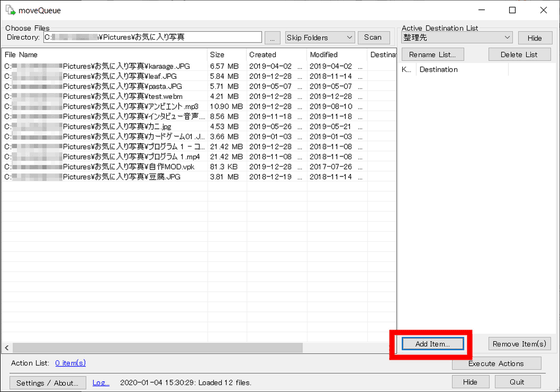Screen dimensions: 560x392
Task: Select the test.webm file row
Action: (199, 96)
